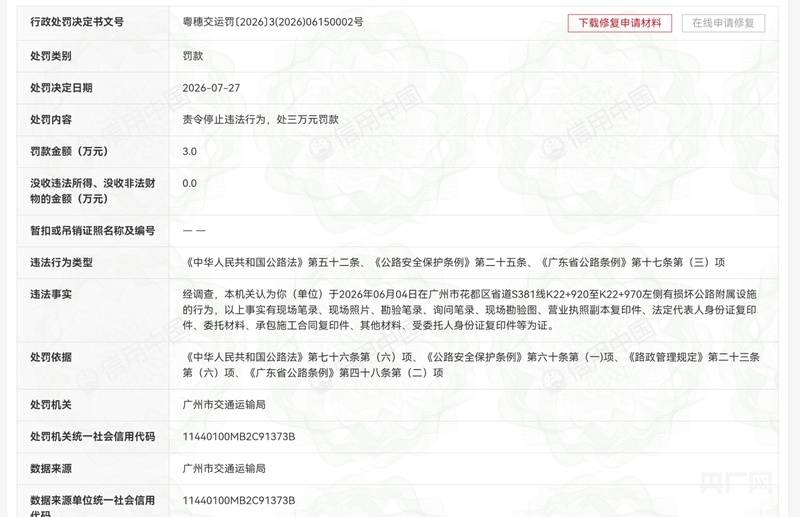Click the 行政处罚决定书文号 row label

pyautogui.click(x=77, y=22)
